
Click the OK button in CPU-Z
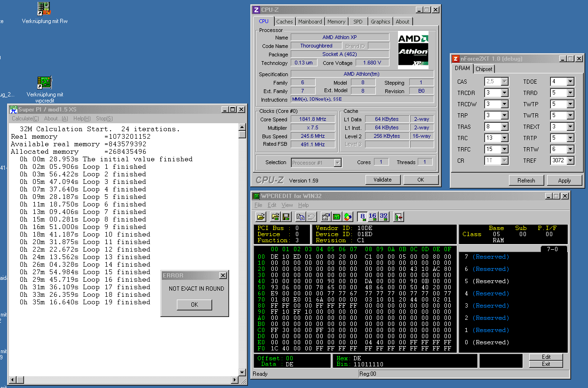421,180
